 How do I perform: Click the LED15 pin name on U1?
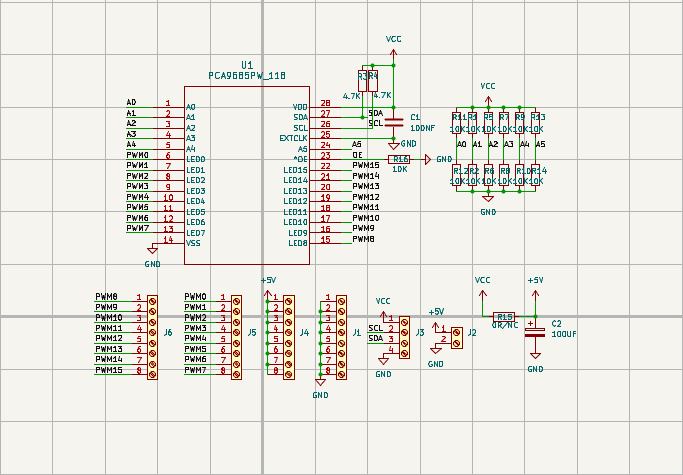coord(295,170)
